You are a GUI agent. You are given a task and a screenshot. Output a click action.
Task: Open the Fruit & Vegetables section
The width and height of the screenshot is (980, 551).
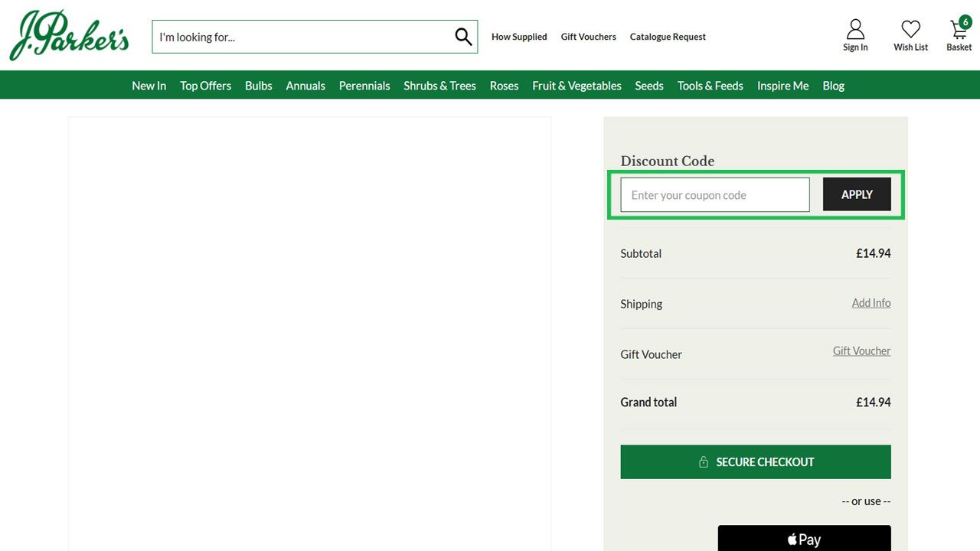click(577, 85)
